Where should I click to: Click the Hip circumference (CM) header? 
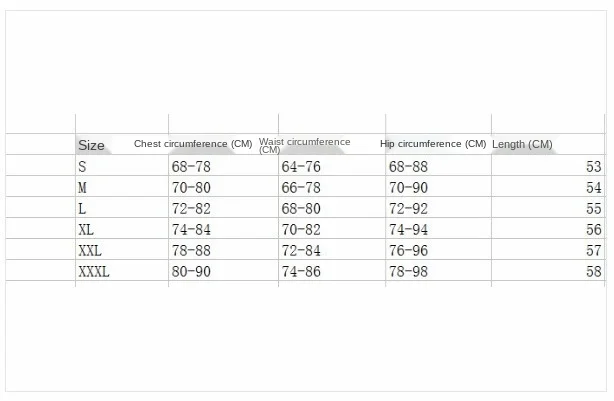[x=433, y=144]
